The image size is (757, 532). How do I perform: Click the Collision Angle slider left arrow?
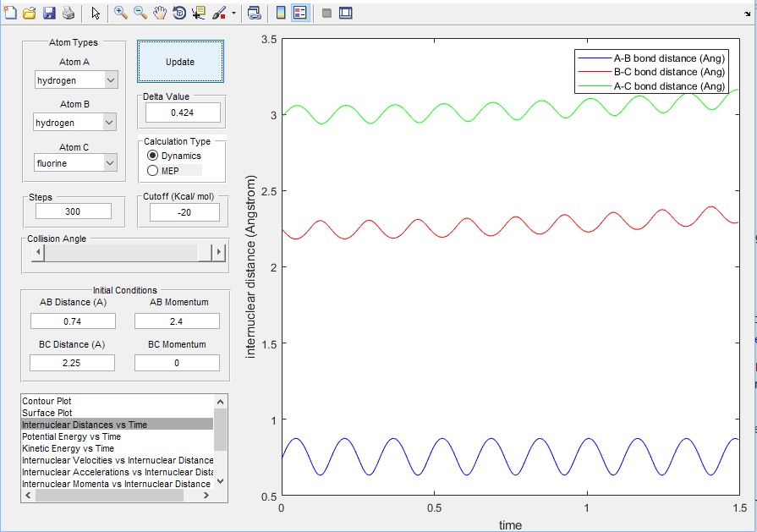tap(38, 252)
